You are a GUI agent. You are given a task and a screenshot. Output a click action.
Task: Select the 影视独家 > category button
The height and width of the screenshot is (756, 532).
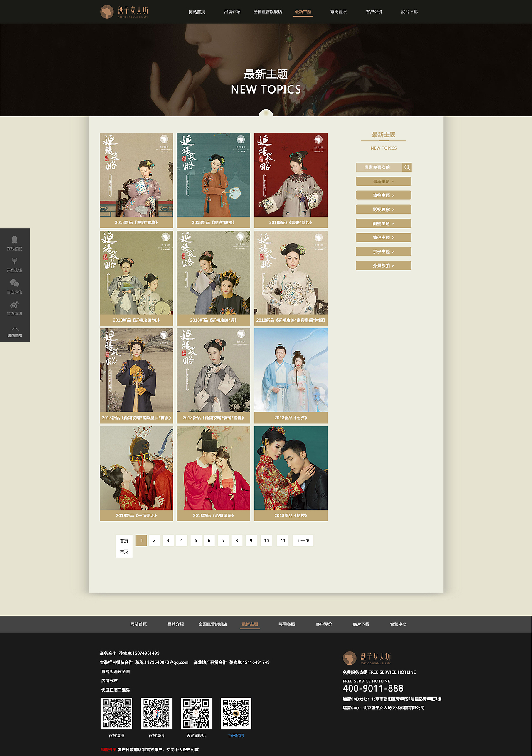tap(383, 209)
